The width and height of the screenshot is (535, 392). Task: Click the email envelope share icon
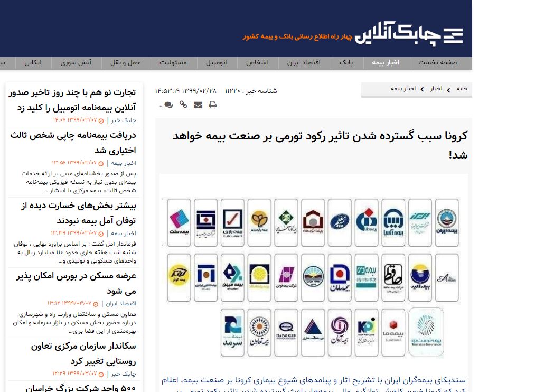click(x=198, y=105)
